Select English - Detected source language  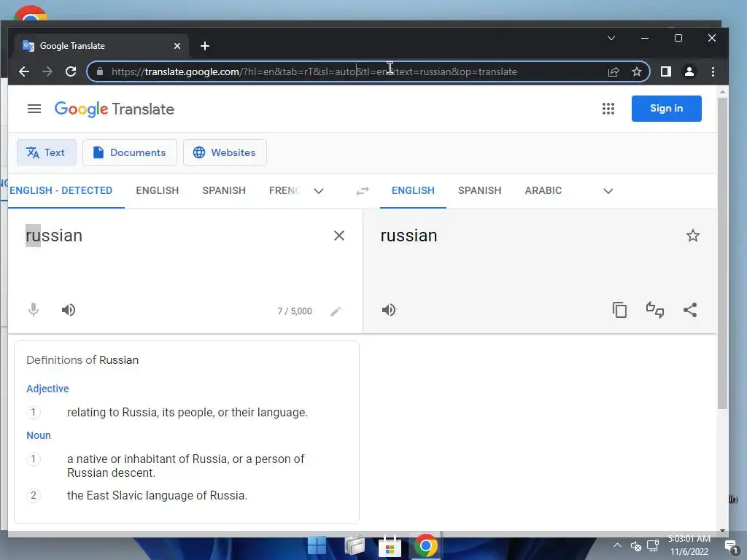[x=61, y=190]
